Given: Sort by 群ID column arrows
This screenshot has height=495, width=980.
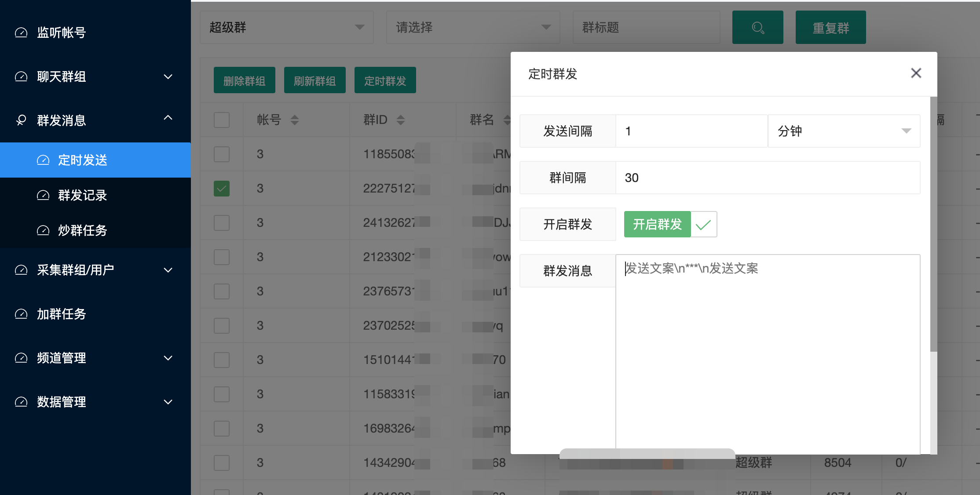Looking at the screenshot, I should [x=400, y=120].
